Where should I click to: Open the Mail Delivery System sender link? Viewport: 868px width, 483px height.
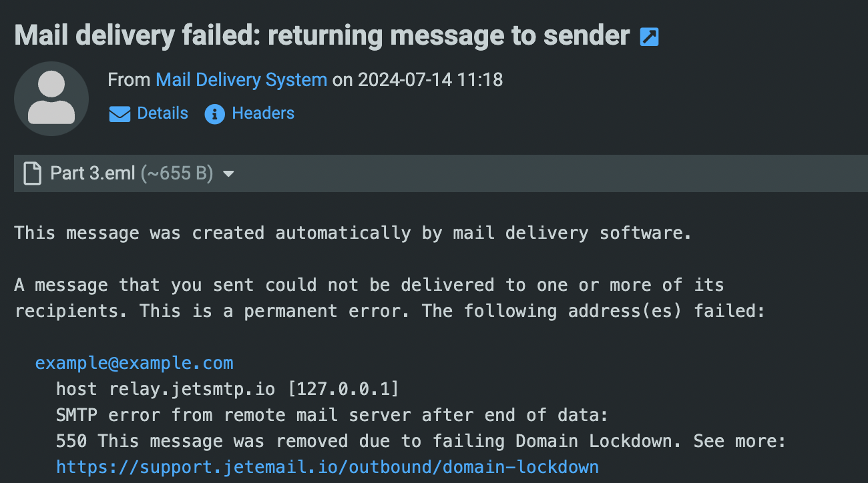coord(241,80)
